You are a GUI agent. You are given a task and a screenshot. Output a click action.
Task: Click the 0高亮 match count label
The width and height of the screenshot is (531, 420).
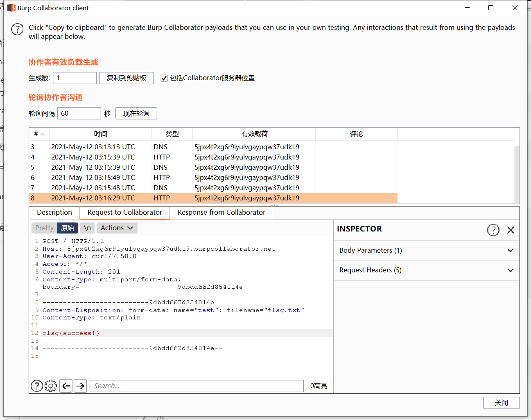click(319, 386)
